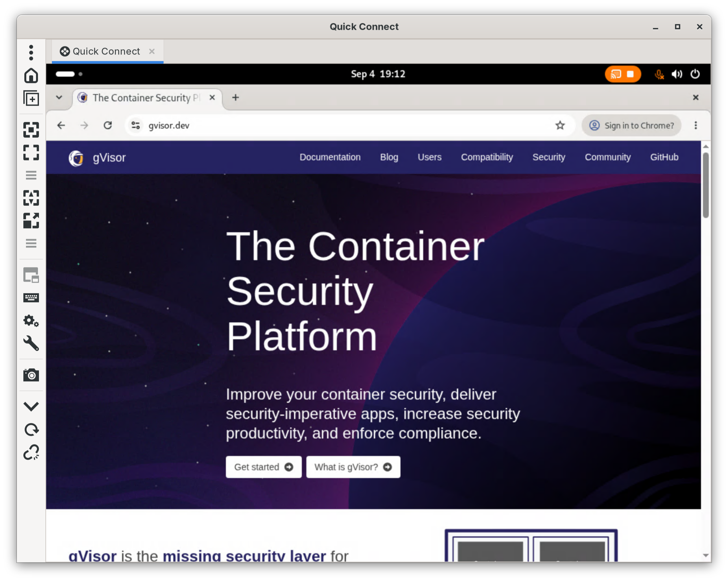
Task: Minimize window with down chevron icon
Action: click(31, 406)
